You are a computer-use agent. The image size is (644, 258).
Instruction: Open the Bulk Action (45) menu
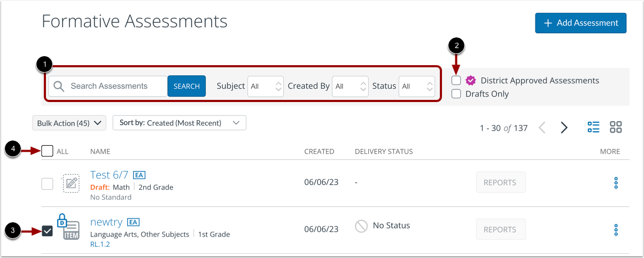[69, 123]
